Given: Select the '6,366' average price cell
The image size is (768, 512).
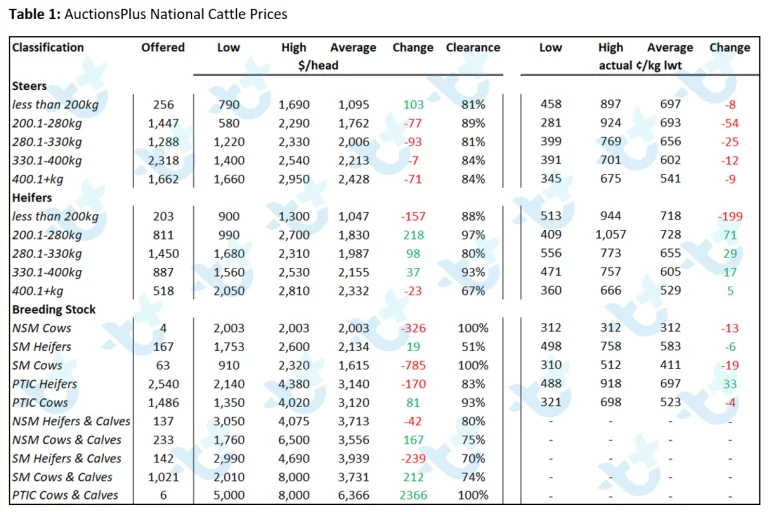Looking at the screenshot, I should pyautogui.click(x=354, y=495).
